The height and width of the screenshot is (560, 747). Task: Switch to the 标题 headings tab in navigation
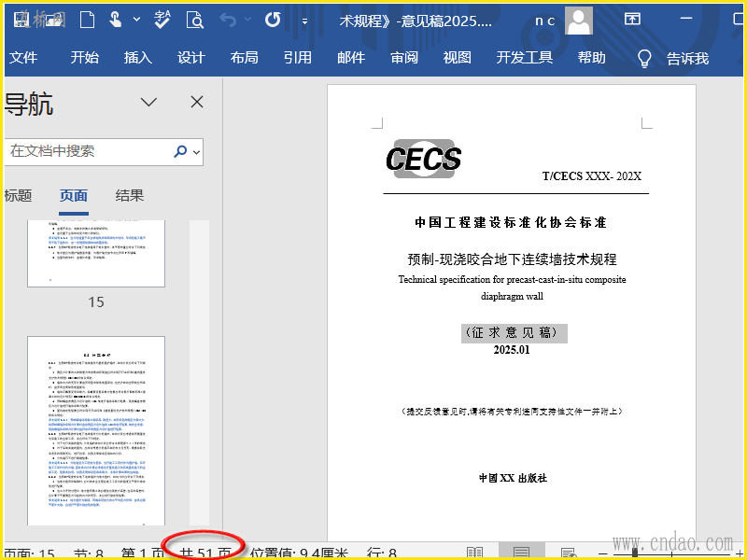point(18,195)
